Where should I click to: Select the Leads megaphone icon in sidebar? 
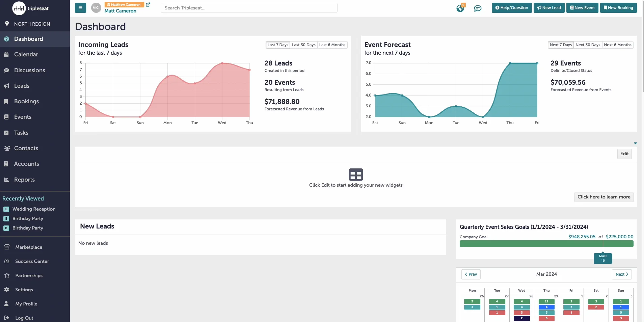(7, 86)
